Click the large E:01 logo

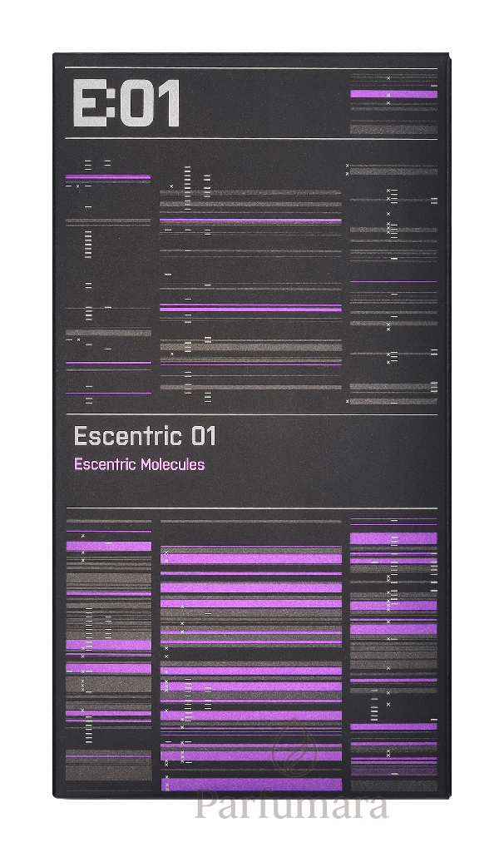tap(126, 104)
